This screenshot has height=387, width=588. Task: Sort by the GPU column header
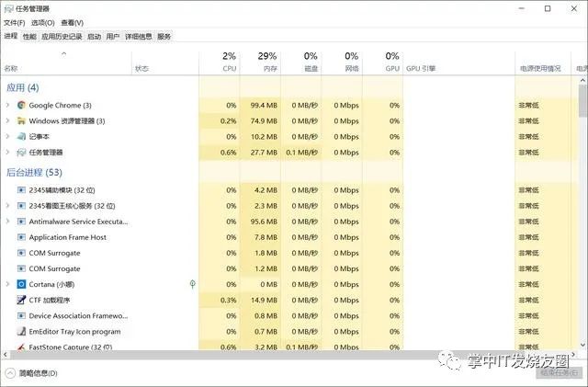click(383, 63)
